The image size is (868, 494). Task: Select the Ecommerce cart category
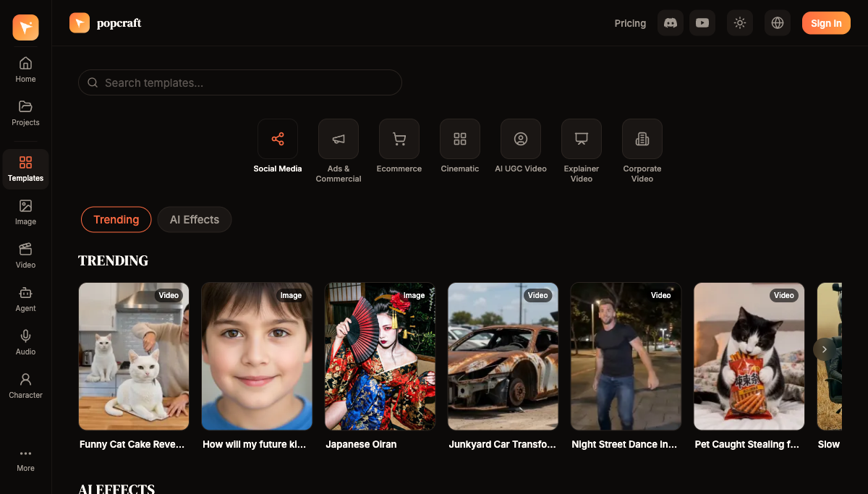click(399, 139)
